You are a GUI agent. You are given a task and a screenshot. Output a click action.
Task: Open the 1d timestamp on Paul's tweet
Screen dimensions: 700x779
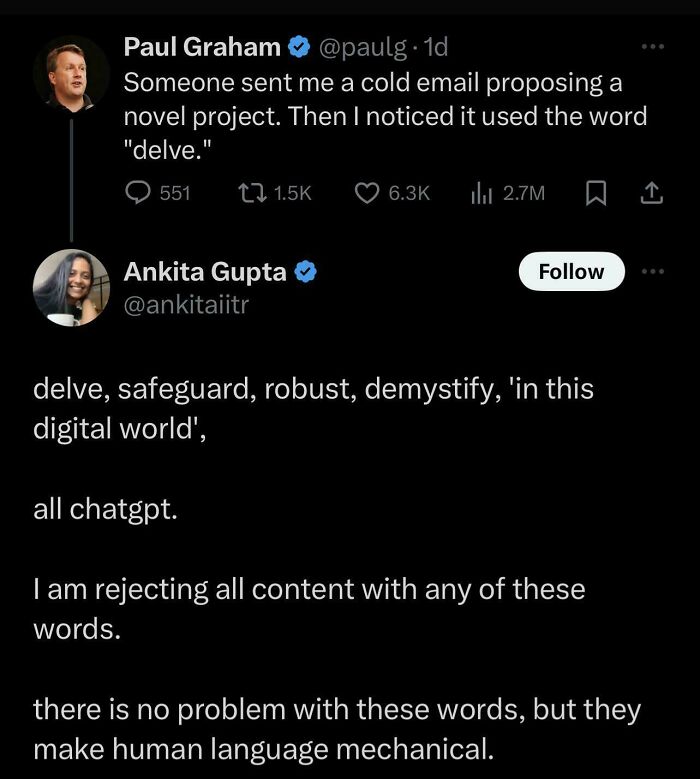point(435,46)
